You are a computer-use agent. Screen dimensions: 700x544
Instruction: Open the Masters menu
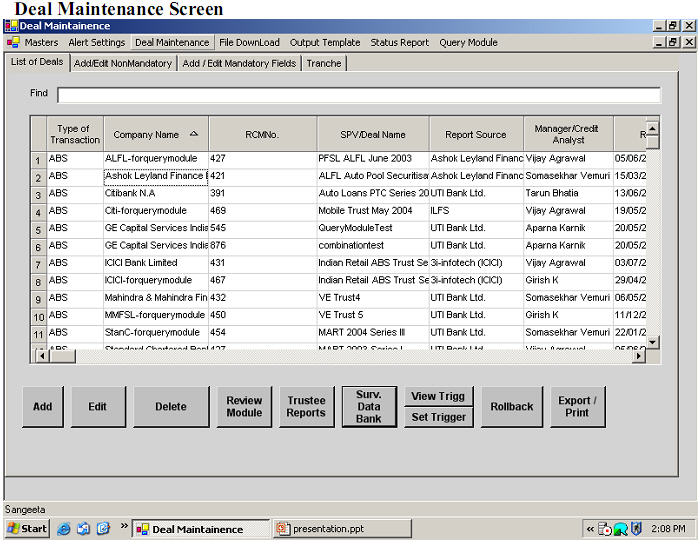point(41,42)
